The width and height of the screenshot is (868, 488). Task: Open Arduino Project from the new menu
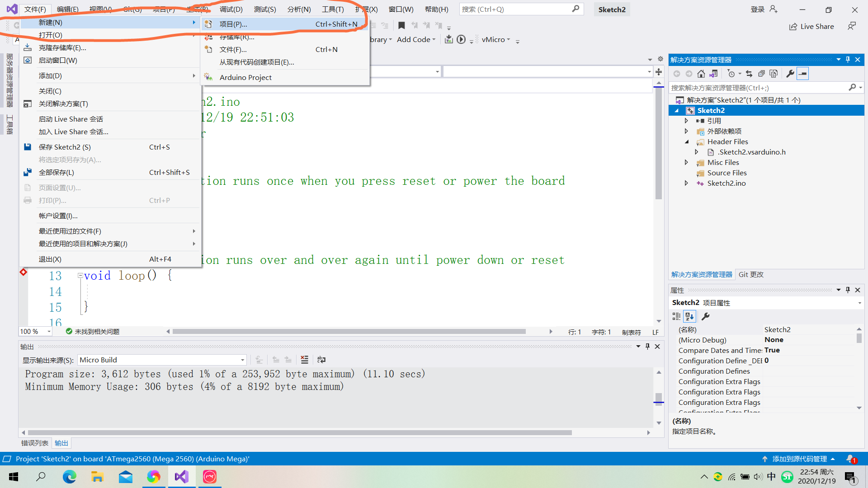(x=245, y=77)
